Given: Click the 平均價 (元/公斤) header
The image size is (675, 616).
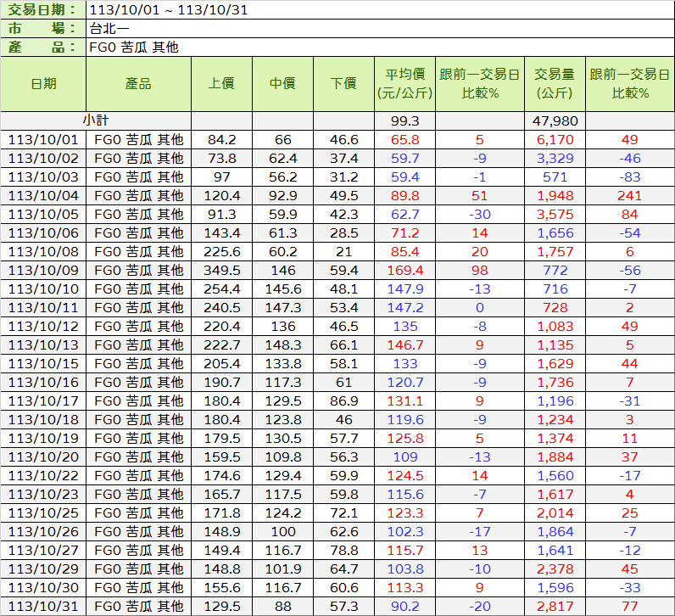Looking at the screenshot, I should point(404,83).
